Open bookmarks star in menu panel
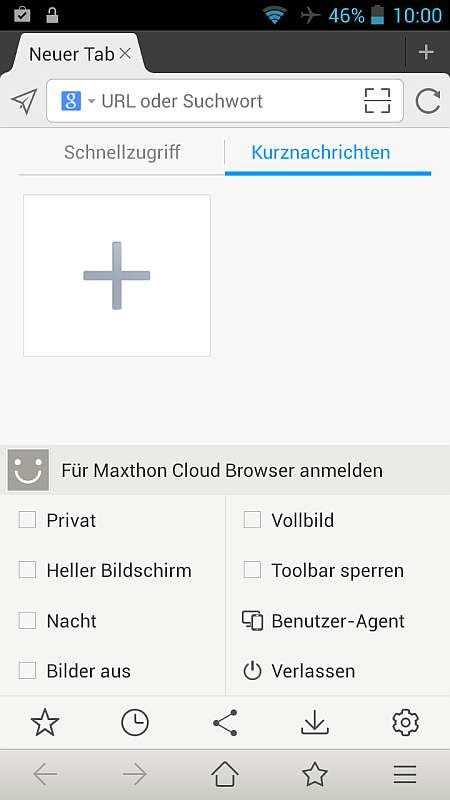This screenshot has height=800, width=450. point(45,723)
